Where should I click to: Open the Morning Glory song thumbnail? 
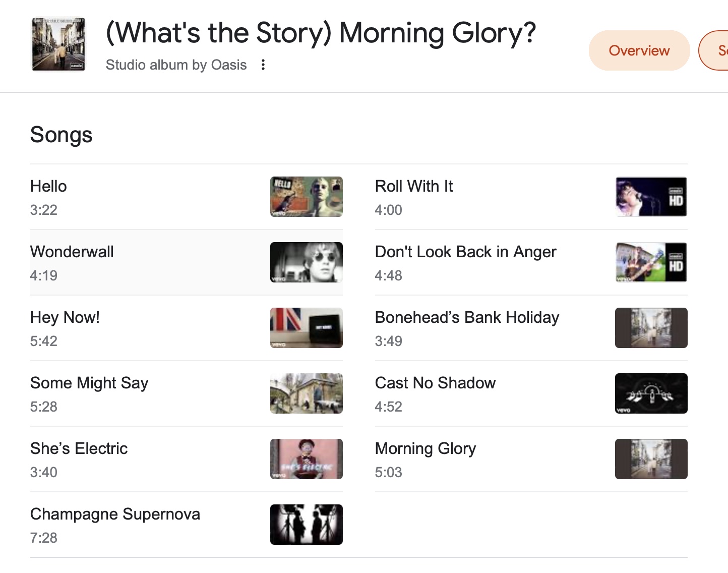(x=651, y=459)
